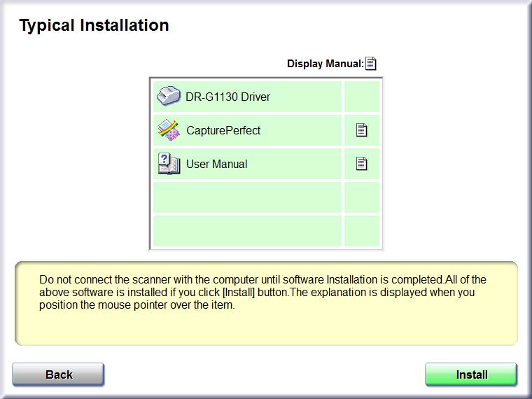Click the empty manual cell beside DR-G1130 Driver
This screenshot has width=532, height=399.
tap(362, 97)
